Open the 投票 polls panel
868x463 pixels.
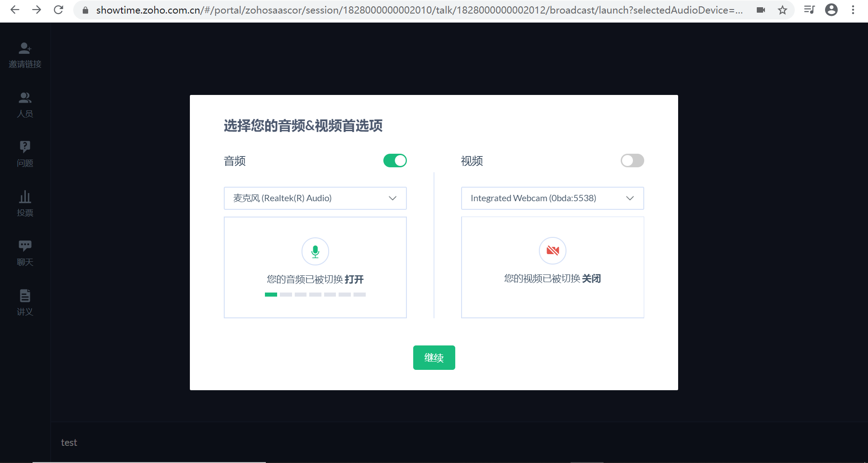(25, 203)
